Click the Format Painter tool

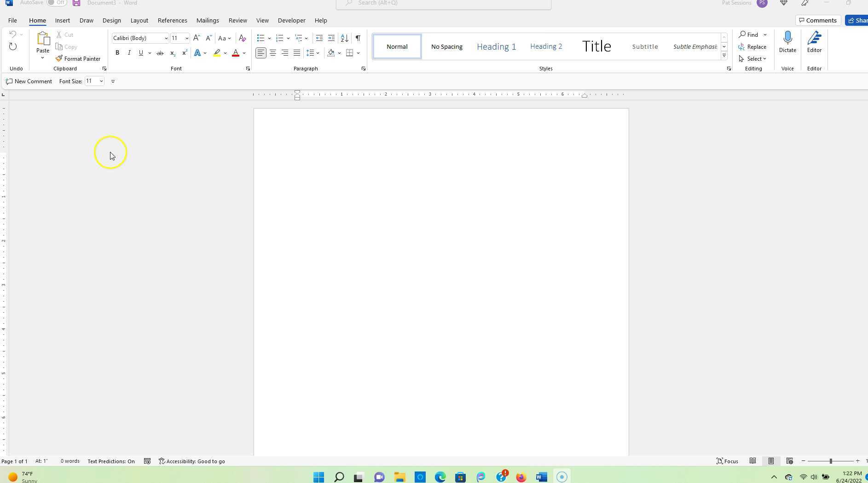pyautogui.click(x=78, y=59)
